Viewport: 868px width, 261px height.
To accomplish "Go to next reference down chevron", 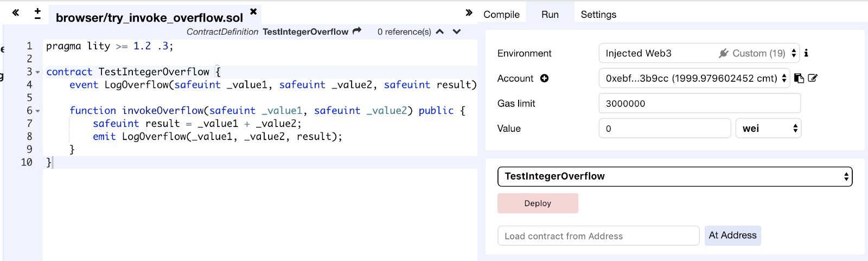I will point(457,31).
